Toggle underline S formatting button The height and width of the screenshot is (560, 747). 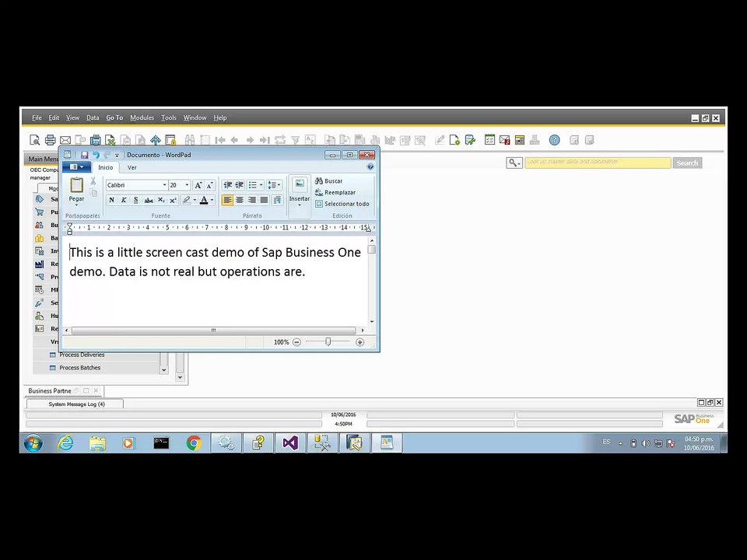135,200
